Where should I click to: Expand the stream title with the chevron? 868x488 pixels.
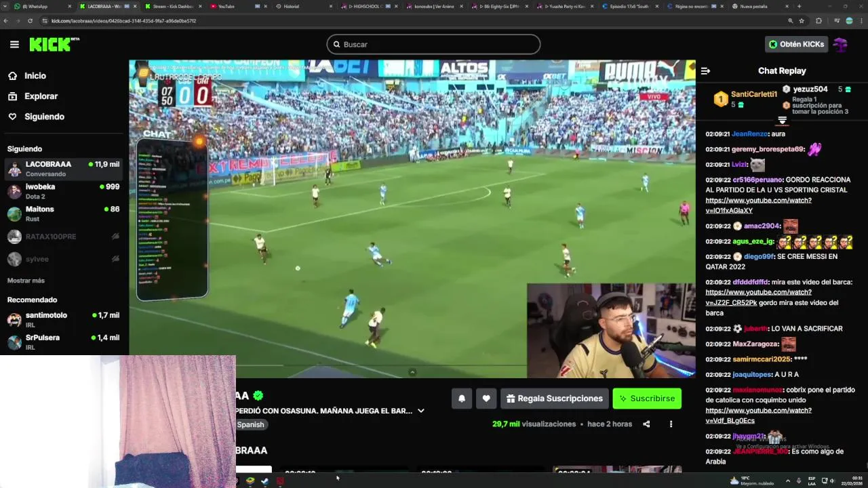(x=421, y=411)
